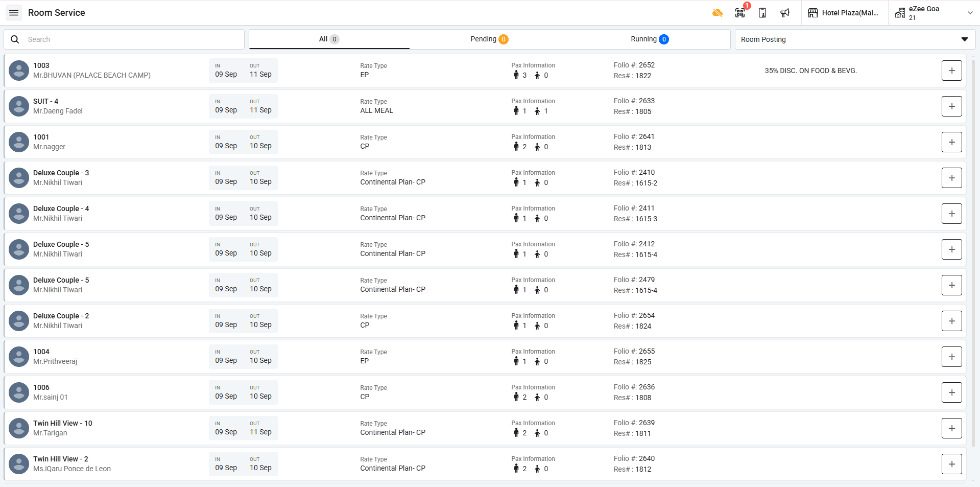Select the All tab
This screenshot has width=980, height=487.
point(329,39)
